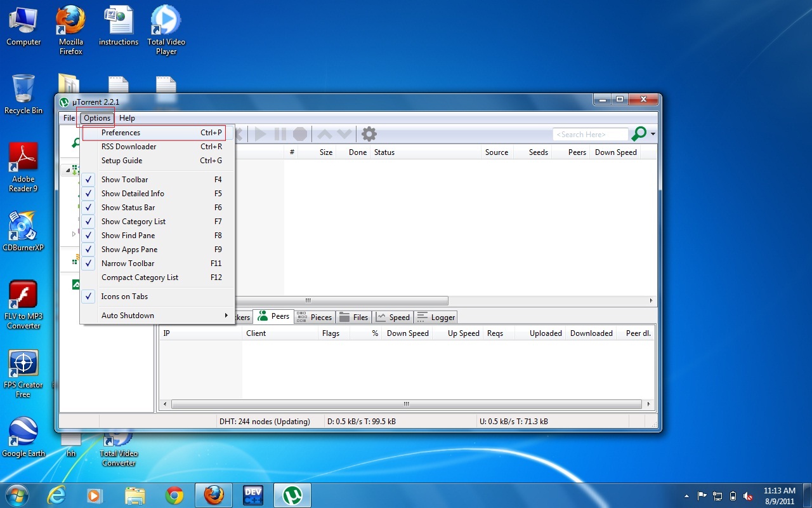Open Dev-C++ from the taskbar
The image size is (812, 508).
pos(253,495)
